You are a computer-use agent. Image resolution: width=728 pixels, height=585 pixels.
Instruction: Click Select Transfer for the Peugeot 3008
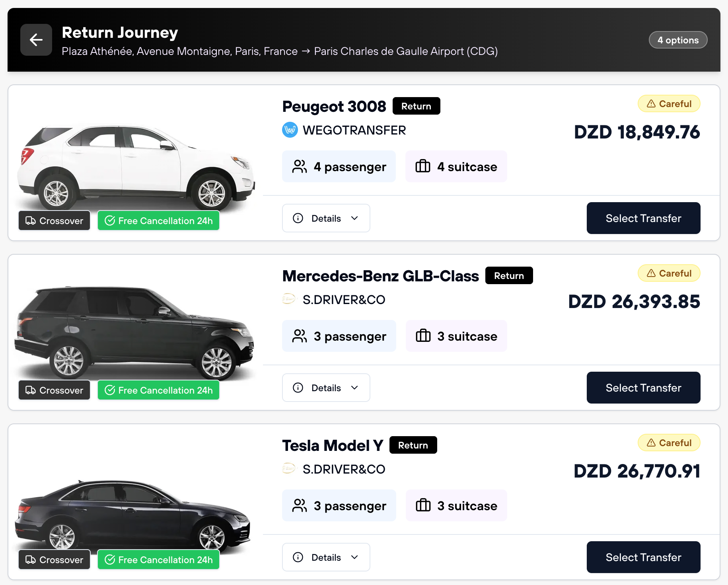[x=643, y=218]
